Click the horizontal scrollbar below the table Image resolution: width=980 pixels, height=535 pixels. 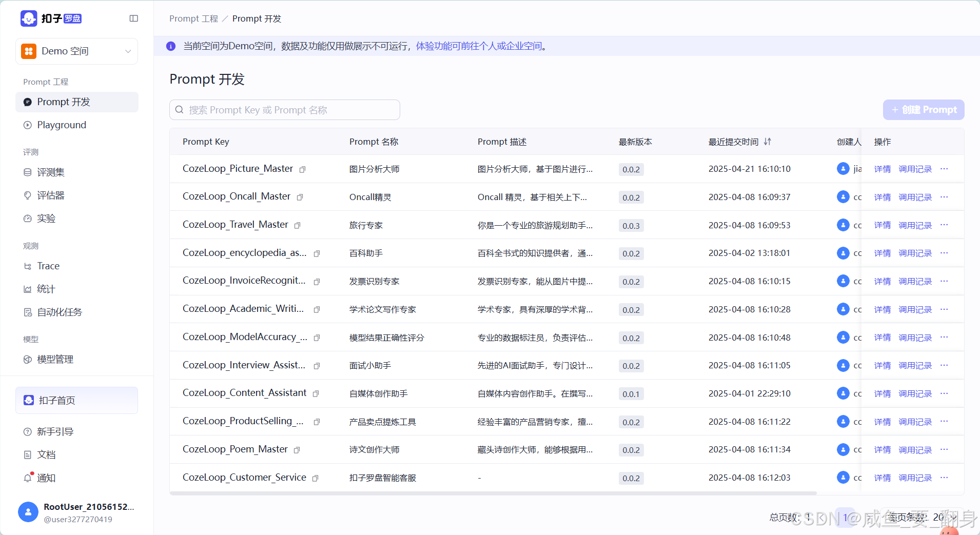pos(493,493)
